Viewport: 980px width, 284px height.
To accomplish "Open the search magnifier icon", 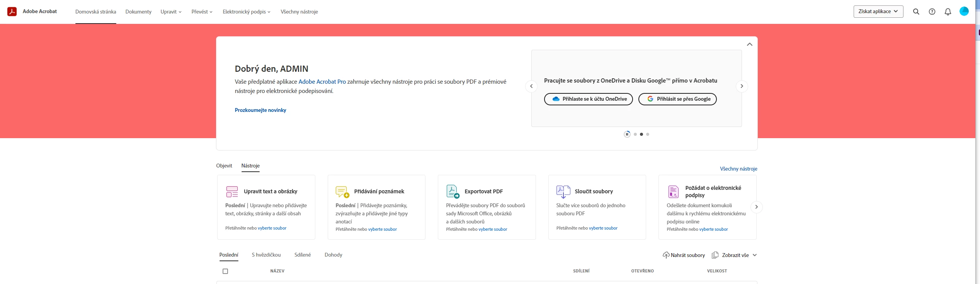I will point(916,12).
